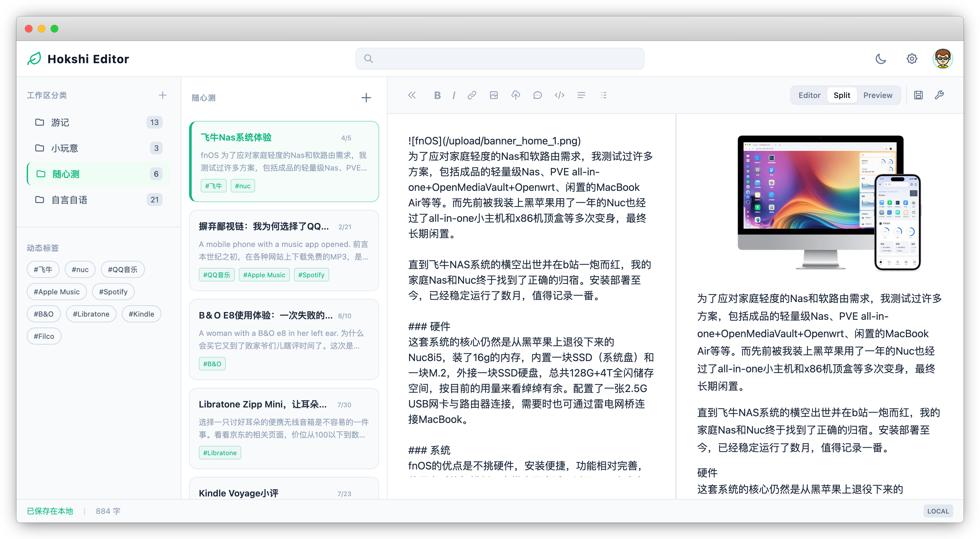
Task: Switch to Editor view mode
Action: pyautogui.click(x=809, y=95)
